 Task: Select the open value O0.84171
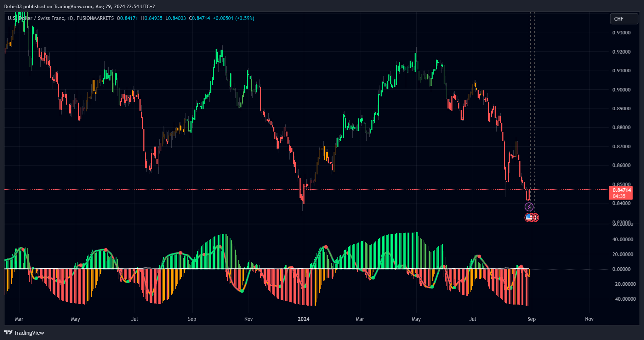click(x=127, y=18)
